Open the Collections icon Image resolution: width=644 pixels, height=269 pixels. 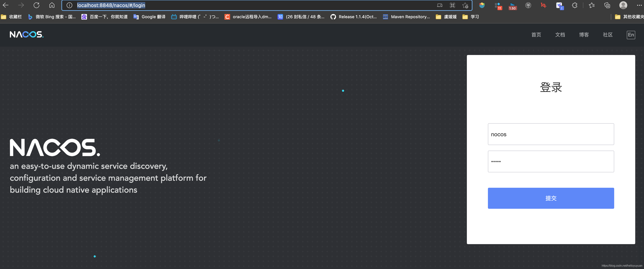(607, 5)
